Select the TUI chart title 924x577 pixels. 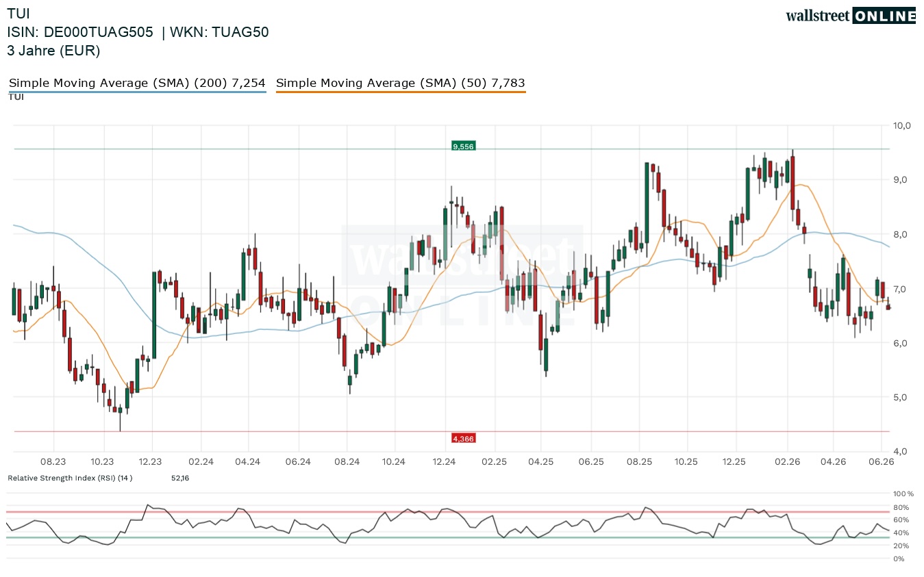(18, 13)
